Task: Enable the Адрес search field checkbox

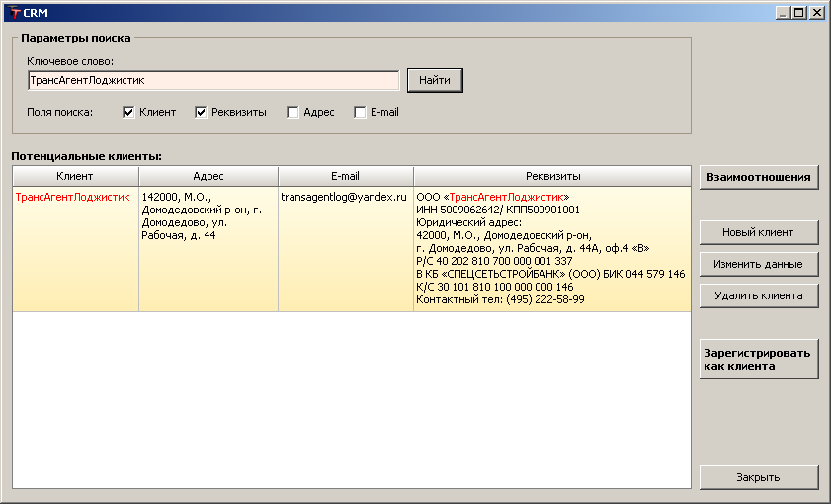Action: 292,112
